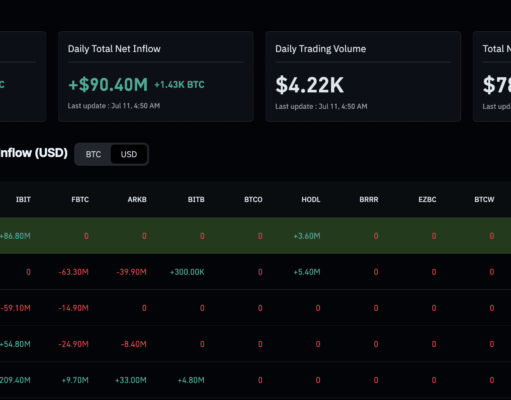Screen dimensions: 511x400
Task: Click the +5.40M HODL cell
Action: pyautogui.click(x=307, y=272)
